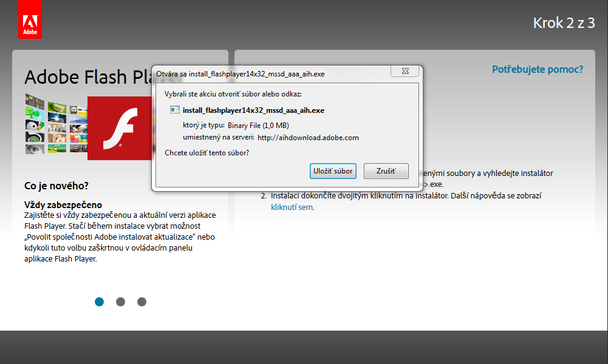The height and width of the screenshot is (364, 608).
Task: Click the red Adobe logo
Action: click(30, 19)
